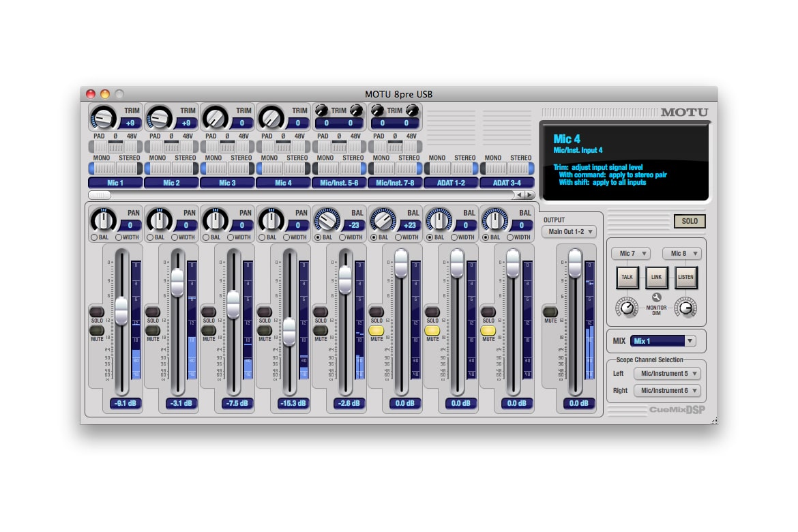Click the Mic 4 channel fader handle

click(x=289, y=332)
